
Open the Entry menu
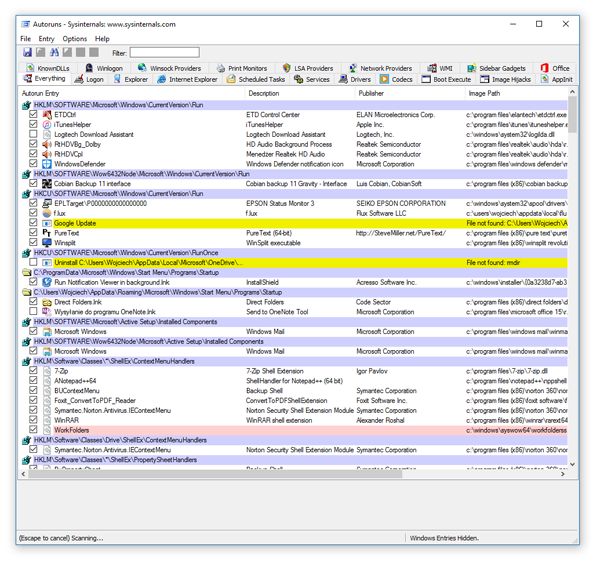coord(46,39)
